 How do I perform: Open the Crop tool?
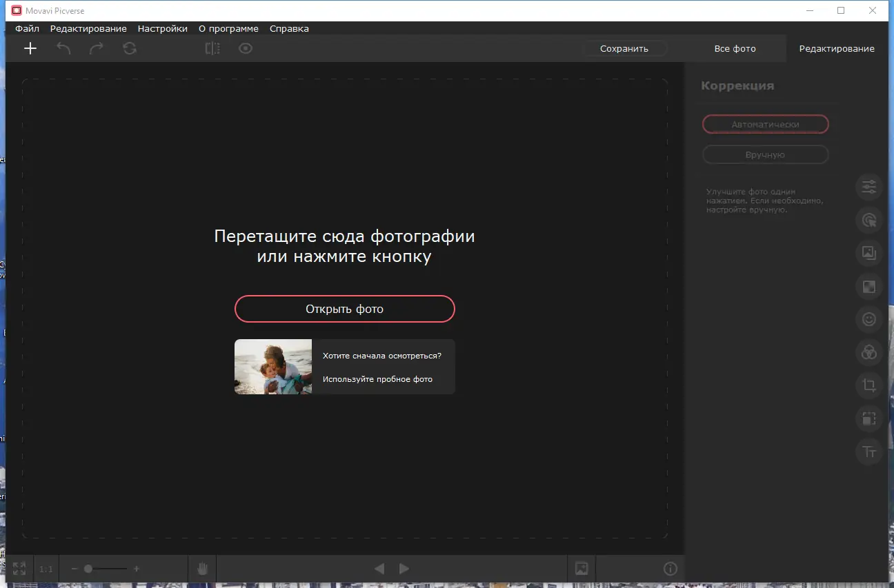coord(868,385)
